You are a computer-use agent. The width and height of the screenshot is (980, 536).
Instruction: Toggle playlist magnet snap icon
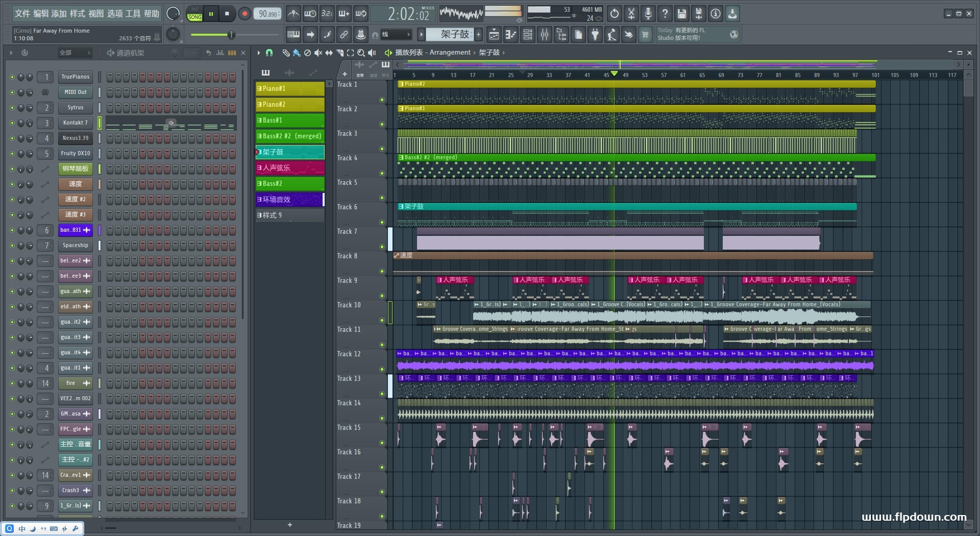click(x=269, y=53)
